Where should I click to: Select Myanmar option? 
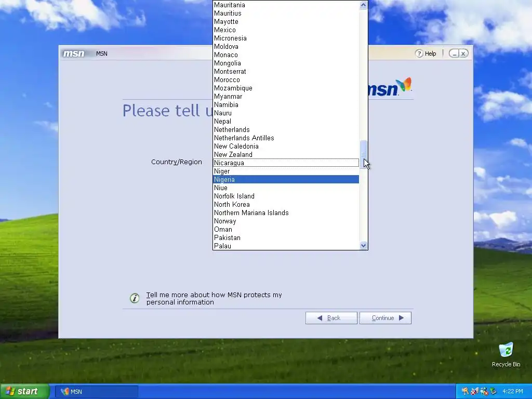[x=286, y=96]
